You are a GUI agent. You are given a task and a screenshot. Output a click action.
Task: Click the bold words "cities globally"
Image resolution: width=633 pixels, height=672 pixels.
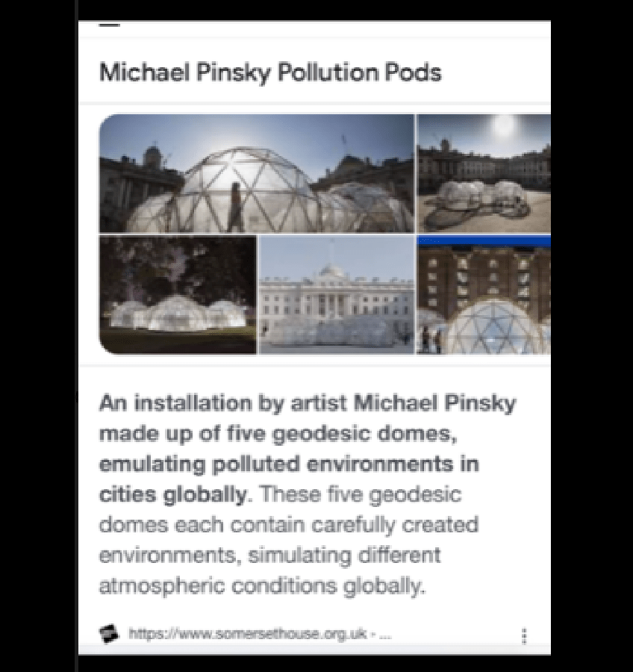click(173, 495)
